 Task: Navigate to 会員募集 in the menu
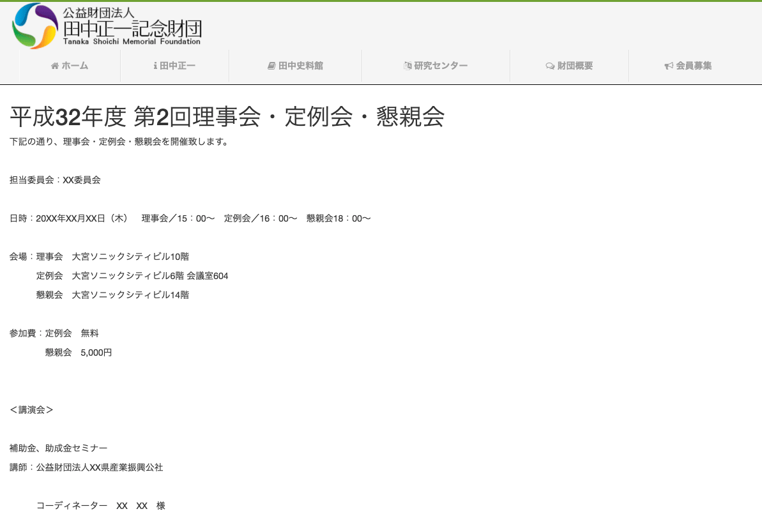(x=688, y=66)
